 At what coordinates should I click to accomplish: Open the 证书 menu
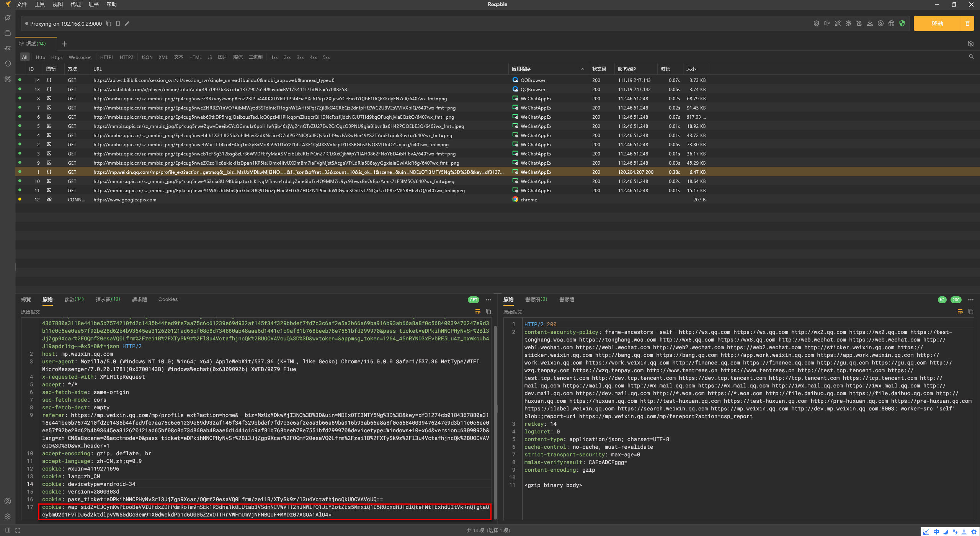click(93, 4)
